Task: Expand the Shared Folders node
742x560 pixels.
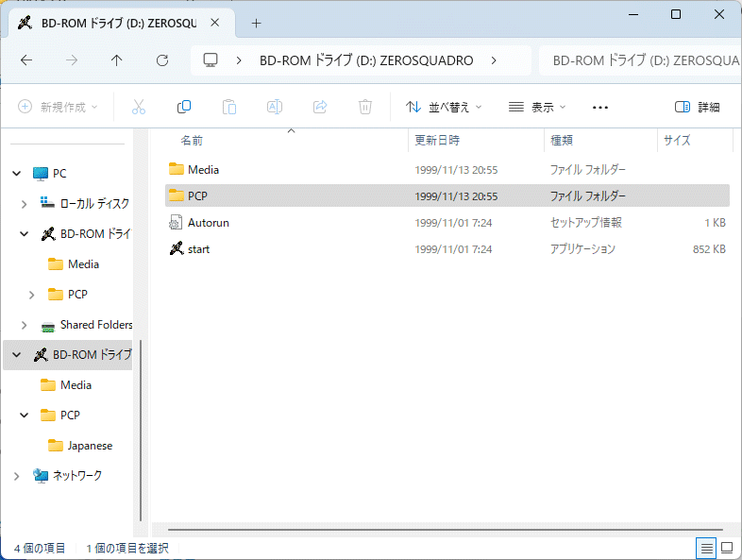Action: pyautogui.click(x=25, y=325)
